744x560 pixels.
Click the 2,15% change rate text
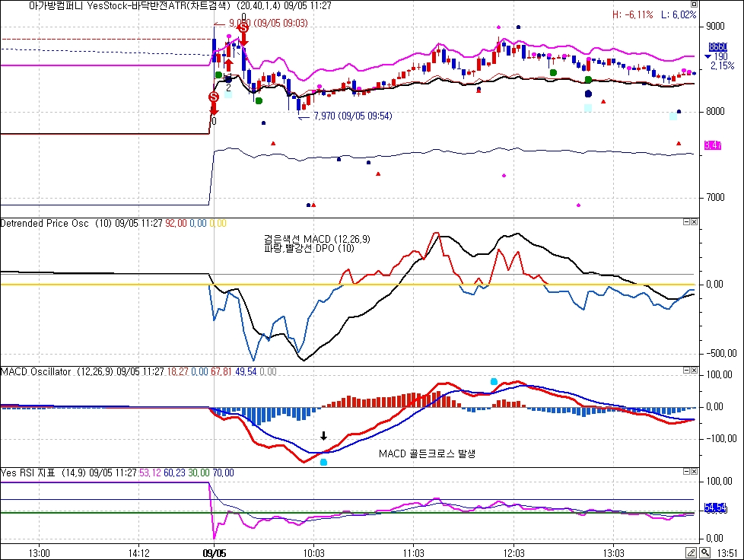coord(722,65)
